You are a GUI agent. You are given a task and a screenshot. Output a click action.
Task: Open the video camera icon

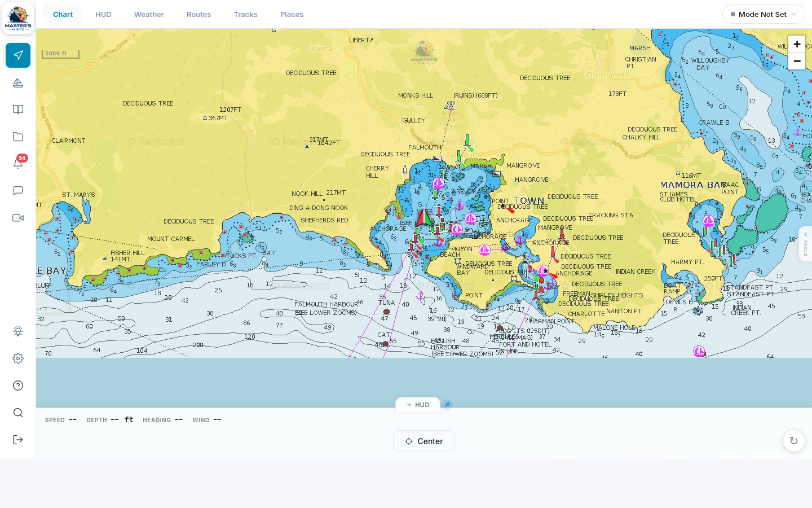[18, 218]
